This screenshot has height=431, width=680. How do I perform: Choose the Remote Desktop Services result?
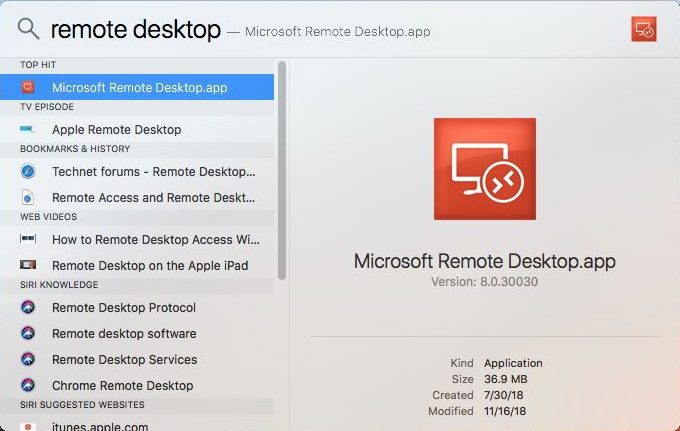[137, 359]
